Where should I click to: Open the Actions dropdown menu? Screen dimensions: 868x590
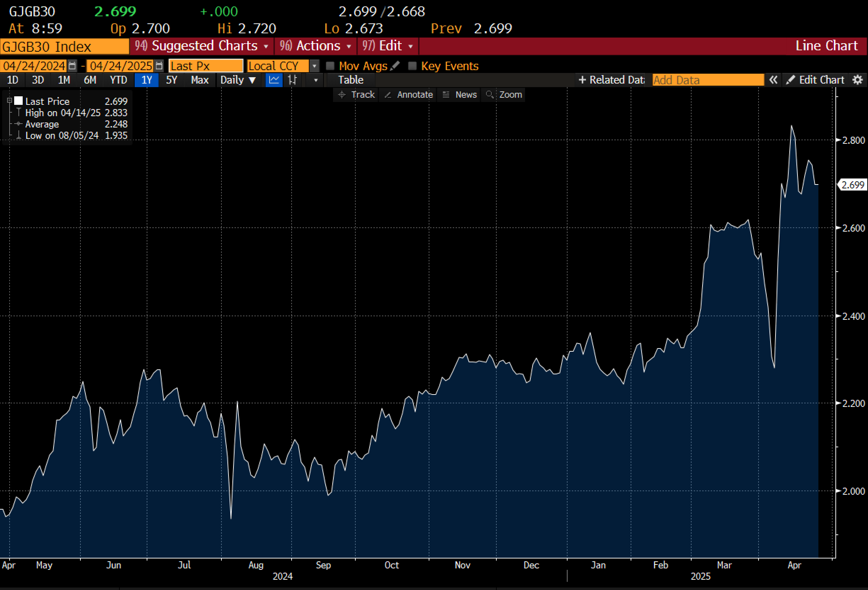click(316, 46)
